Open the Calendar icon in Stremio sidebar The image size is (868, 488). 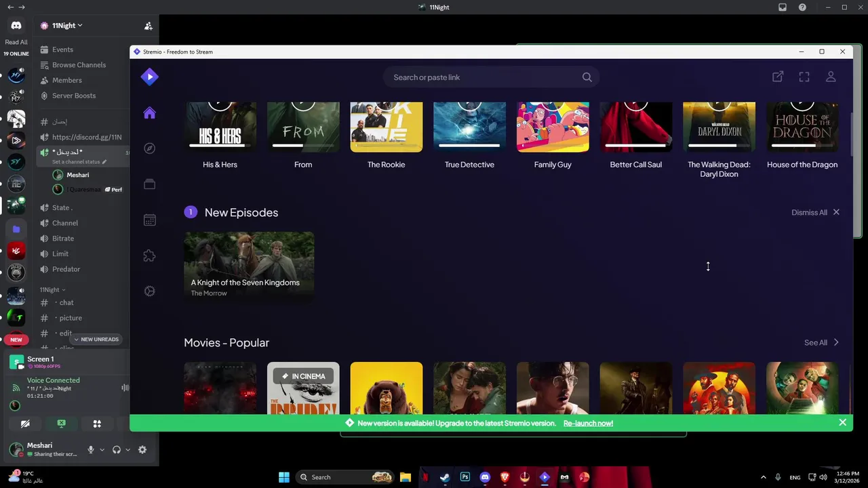(x=149, y=220)
